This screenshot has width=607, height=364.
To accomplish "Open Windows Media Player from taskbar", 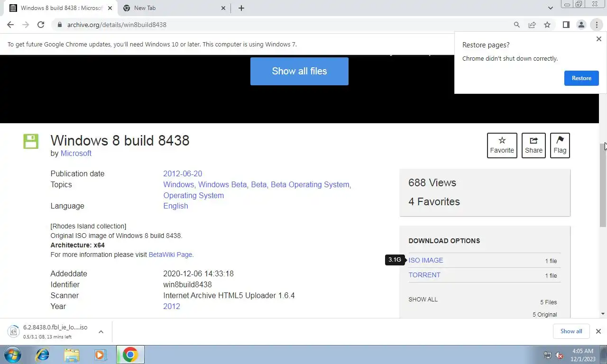I will coord(100,355).
